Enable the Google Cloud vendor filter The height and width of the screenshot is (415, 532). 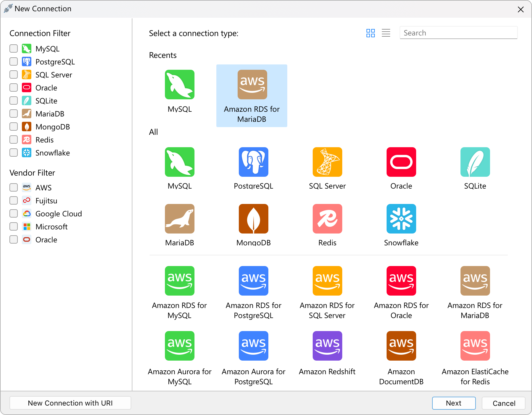[14, 213]
